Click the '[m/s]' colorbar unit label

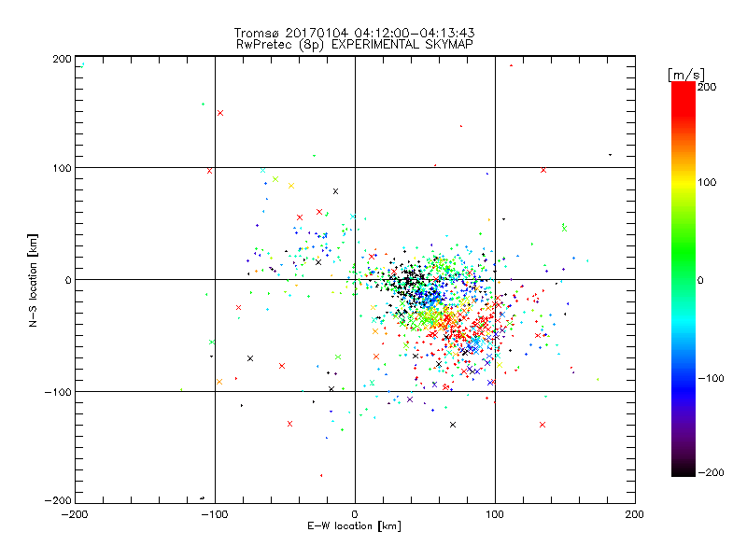pyautogui.click(x=686, y=75)
